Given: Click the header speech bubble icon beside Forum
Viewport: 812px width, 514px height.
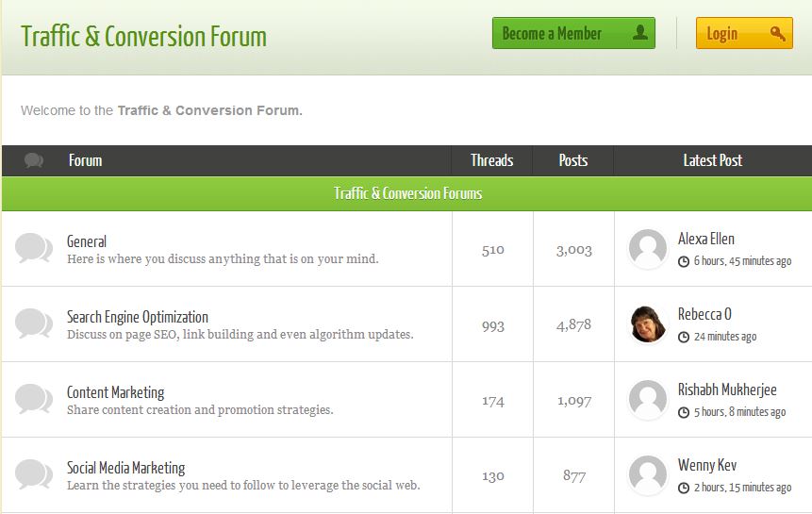Looking at the screenshot, I should pyautogui.click(x=34, y=160).
